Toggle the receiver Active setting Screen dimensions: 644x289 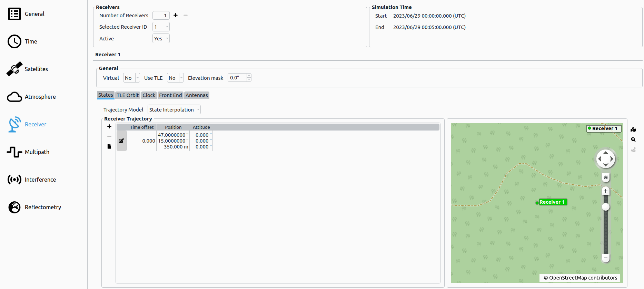coord(161,39)
